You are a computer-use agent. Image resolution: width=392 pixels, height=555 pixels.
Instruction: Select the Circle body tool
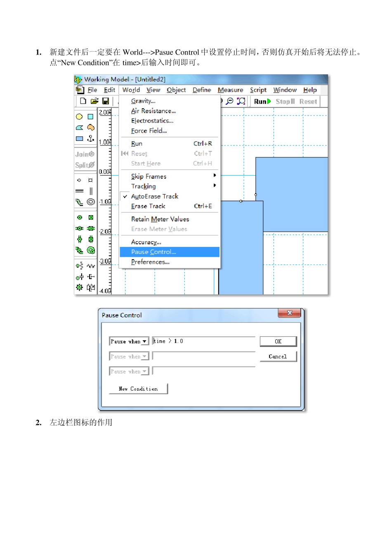point(79,117)
